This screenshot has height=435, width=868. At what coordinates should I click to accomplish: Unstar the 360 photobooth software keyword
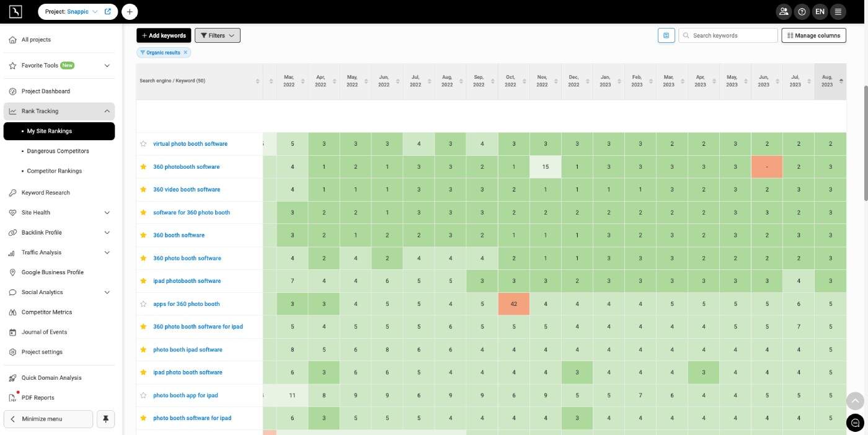[x=143, y=167]
